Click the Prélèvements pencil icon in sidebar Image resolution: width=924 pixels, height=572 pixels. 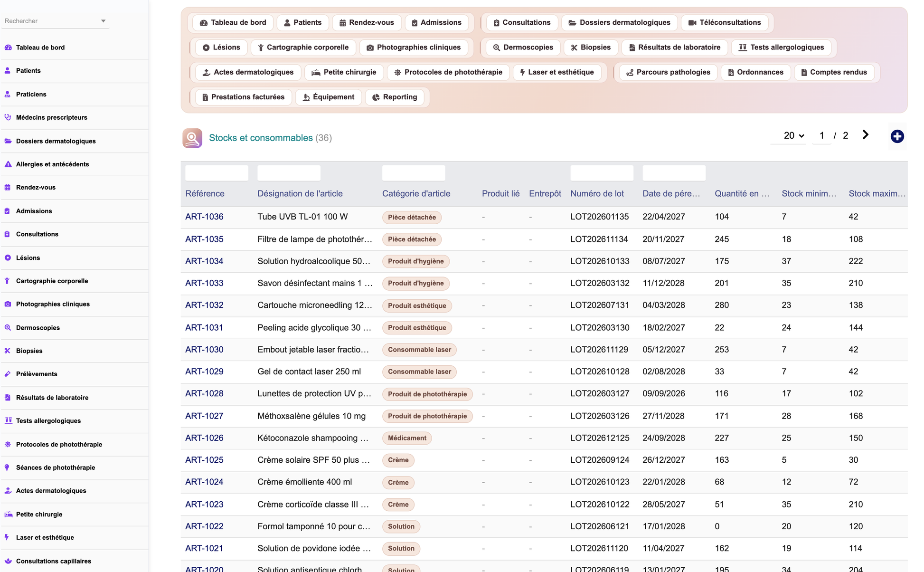8,374
